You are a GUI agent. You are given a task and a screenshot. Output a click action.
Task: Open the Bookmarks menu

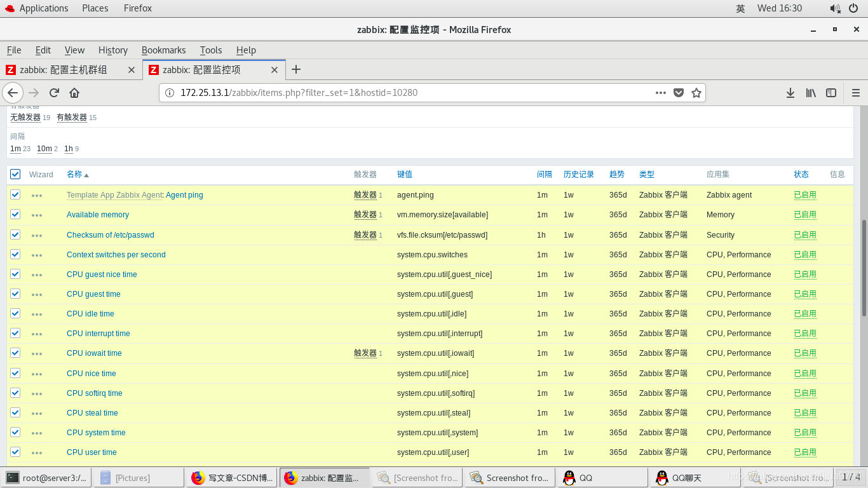click(x=164, y=50)
